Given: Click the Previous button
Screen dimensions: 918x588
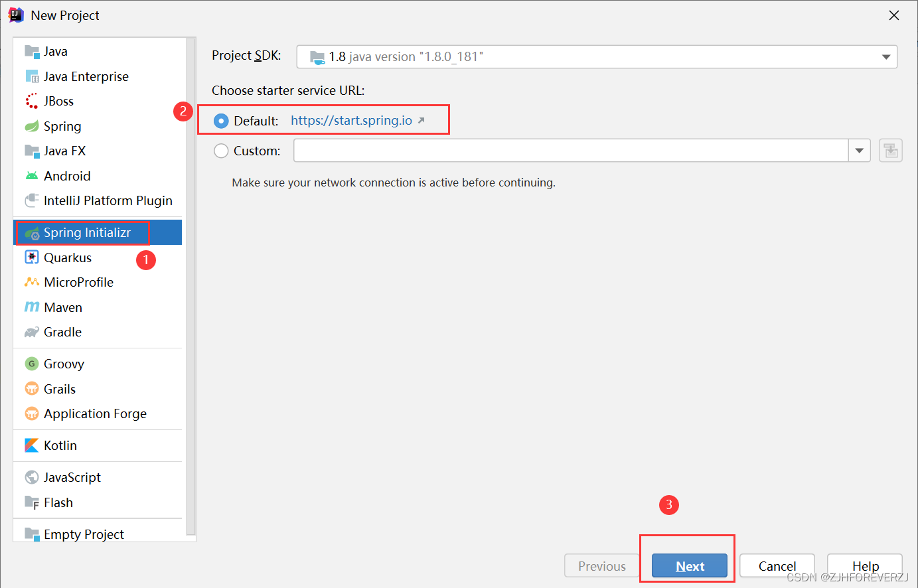Looking at the screenshot, I should [x=602, y=566].
